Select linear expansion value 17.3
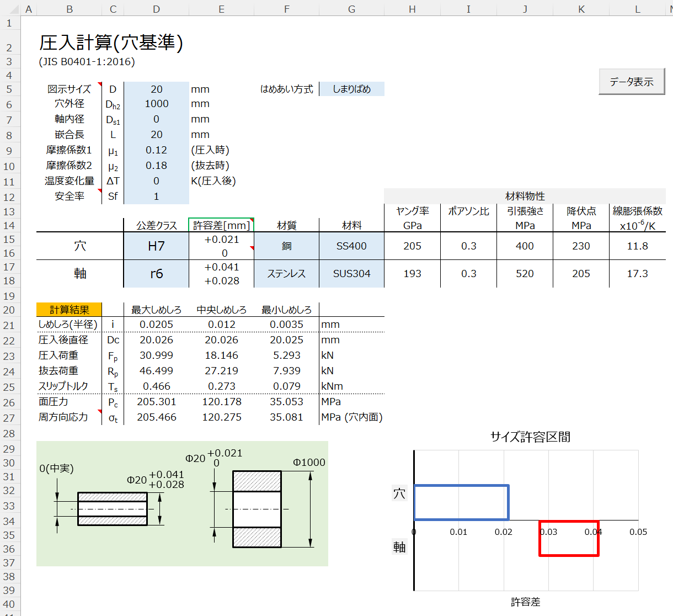Viewport: 673px width, 616px height. [638, 274]
